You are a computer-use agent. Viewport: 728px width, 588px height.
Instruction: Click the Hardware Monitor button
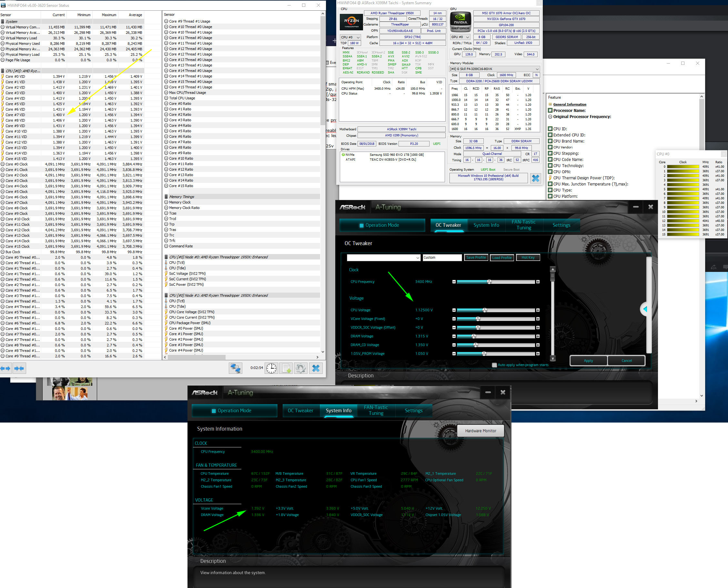coord(480,431)
